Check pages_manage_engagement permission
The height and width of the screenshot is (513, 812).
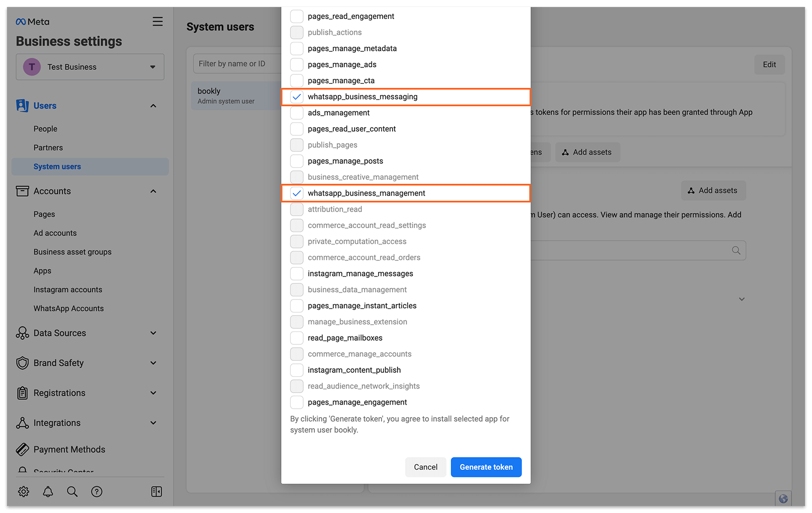(x=297, y=402)
